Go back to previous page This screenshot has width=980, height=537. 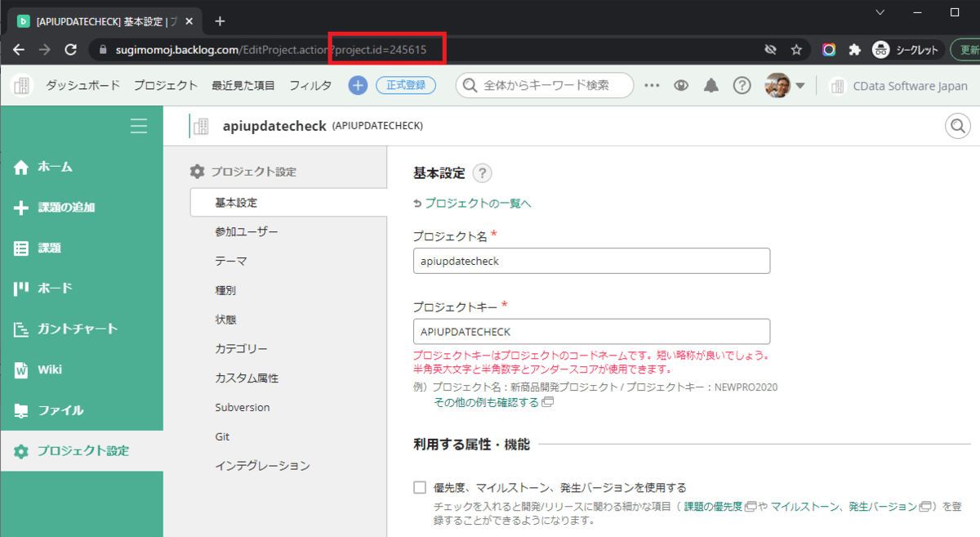[x=19, y=50]
